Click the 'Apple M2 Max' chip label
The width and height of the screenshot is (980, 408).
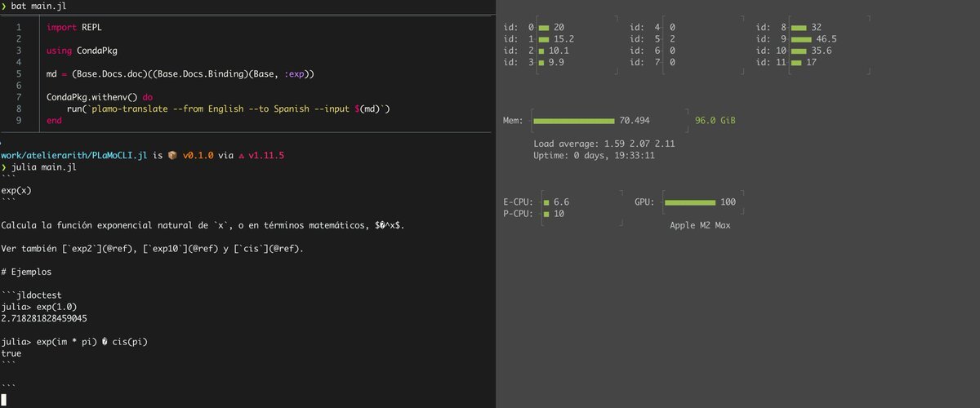(700, 225)
